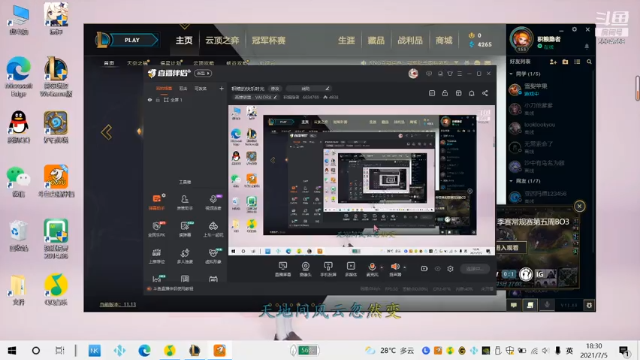The width and height of the screenshot is (640, 360).
Task: Click the record video icon
Action: click(x=424, y=269)
